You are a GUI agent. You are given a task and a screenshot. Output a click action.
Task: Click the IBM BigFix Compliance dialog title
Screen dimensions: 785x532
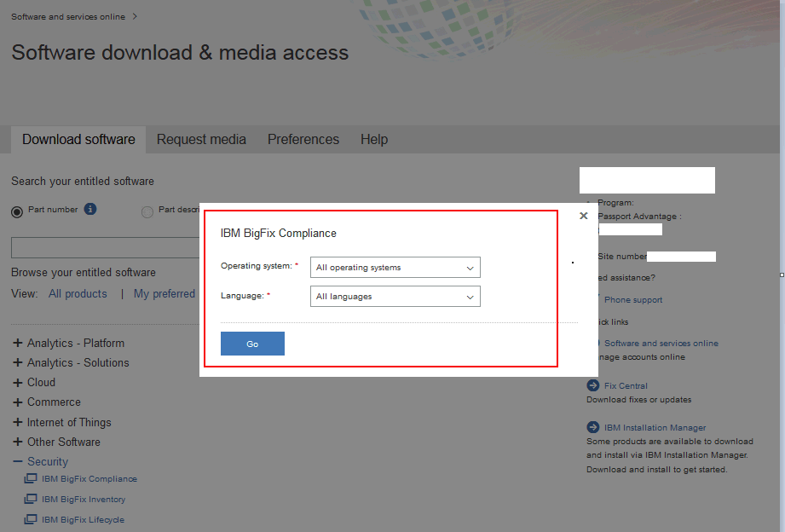(279, 234)
